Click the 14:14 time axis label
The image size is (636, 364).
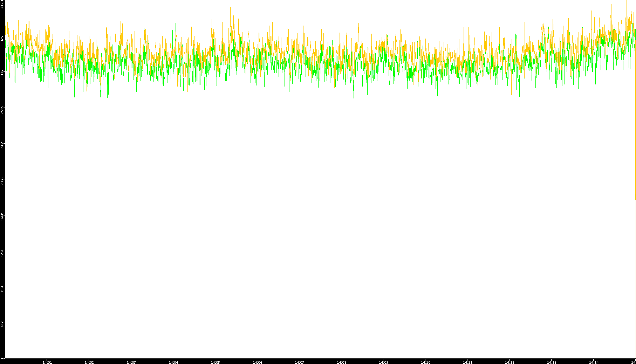594,362
